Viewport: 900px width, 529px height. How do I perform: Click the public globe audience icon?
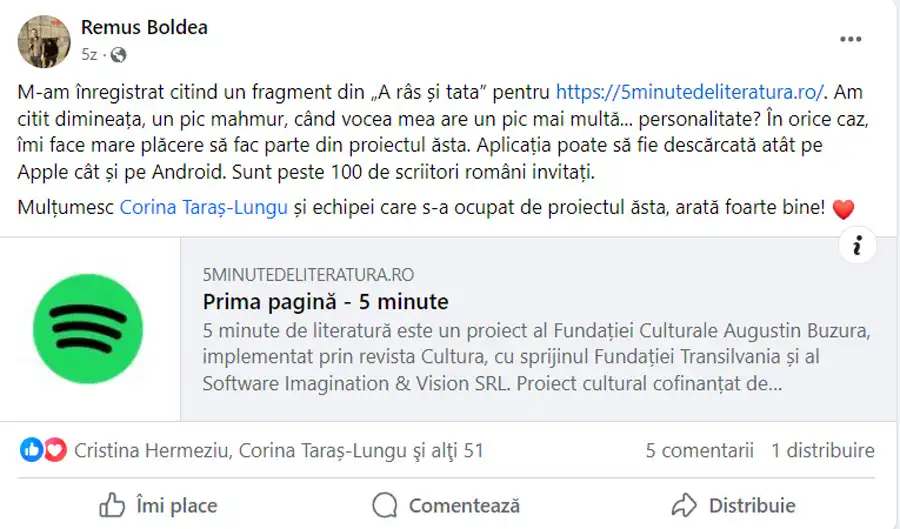tap(118, 54)
